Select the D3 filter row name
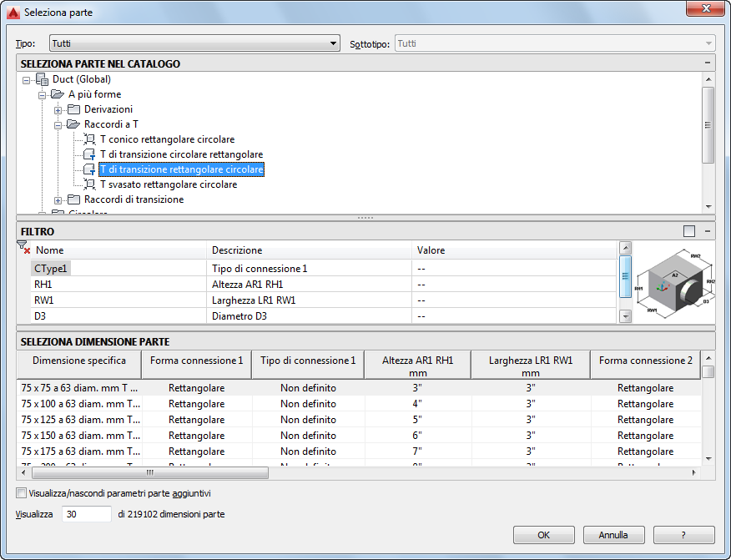Screen dimensions: 731x560 pos(39,316)
